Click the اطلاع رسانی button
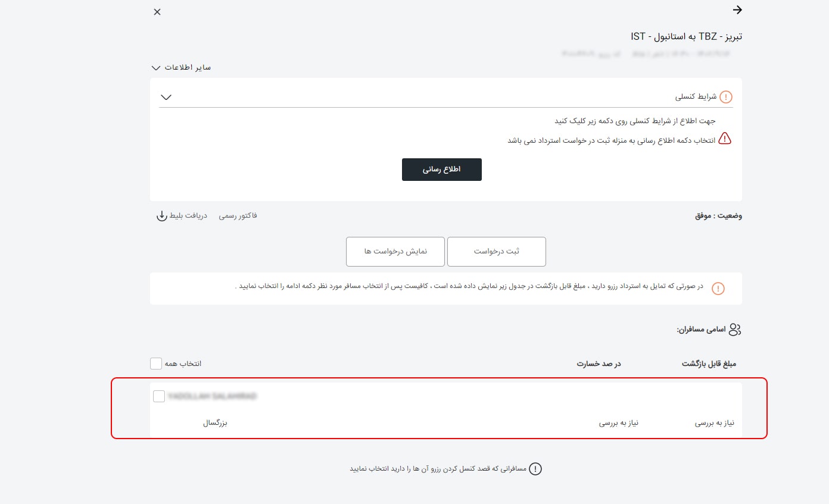The height and width of the screenshot is (504, 829). click(442, 170)
